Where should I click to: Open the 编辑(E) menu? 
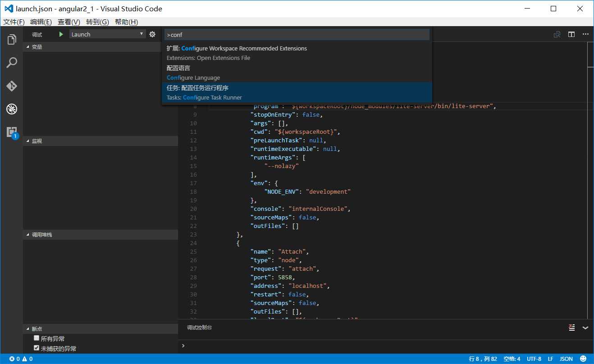[x=41, y=22]
